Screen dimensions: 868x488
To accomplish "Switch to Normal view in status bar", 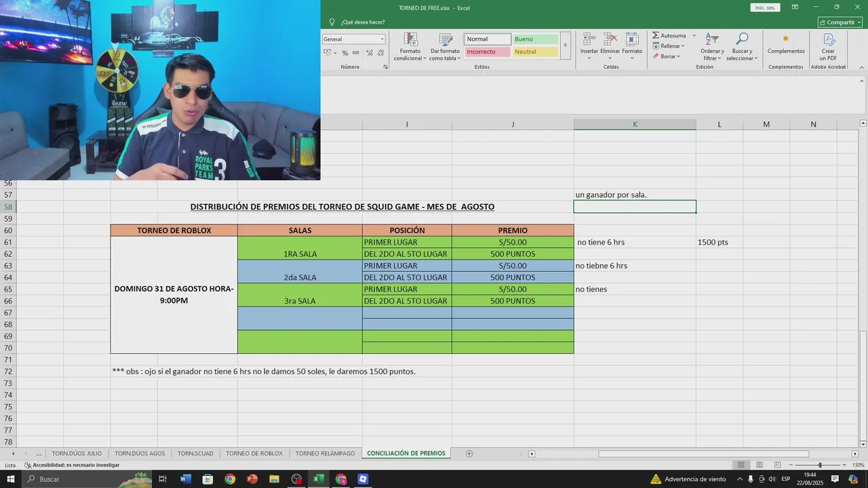I will [x=741, y=465].
